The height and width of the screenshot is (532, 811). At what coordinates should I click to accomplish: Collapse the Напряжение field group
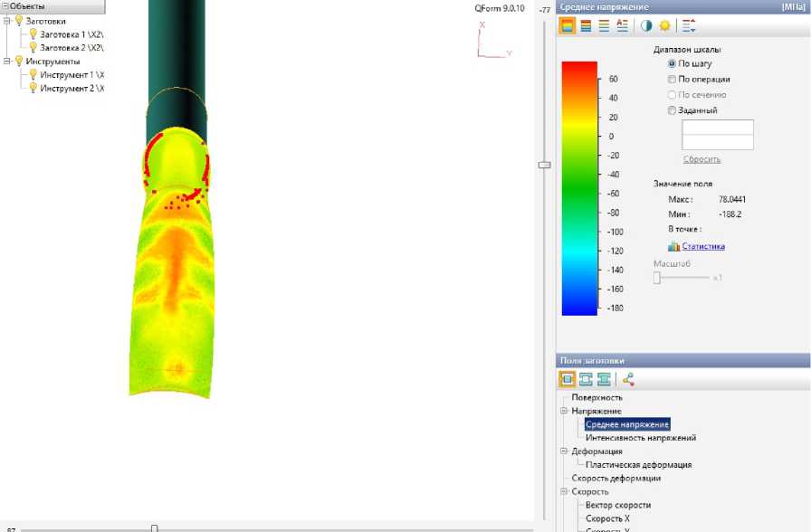563,411
